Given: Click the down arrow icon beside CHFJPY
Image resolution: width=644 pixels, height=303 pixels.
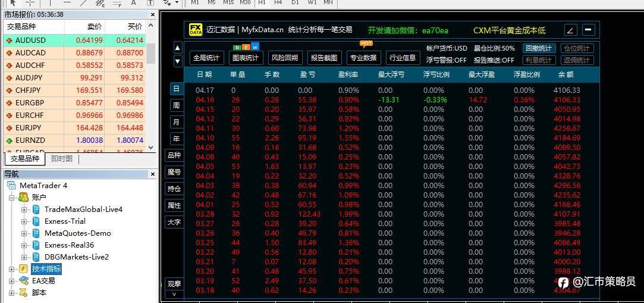Looking at the screenshot, I should [10, 90].
